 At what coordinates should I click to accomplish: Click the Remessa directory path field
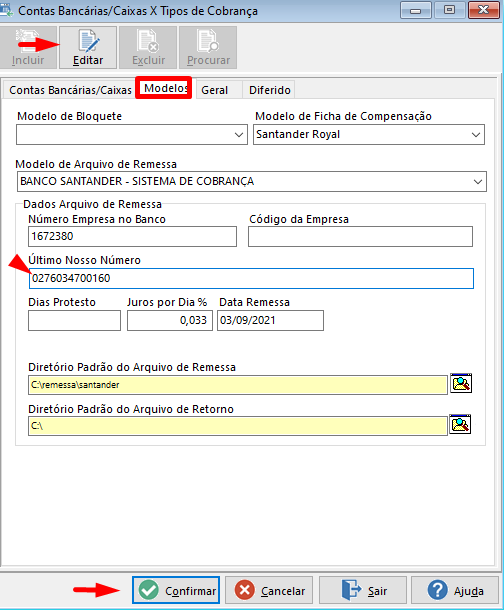[x=238, y=385]
